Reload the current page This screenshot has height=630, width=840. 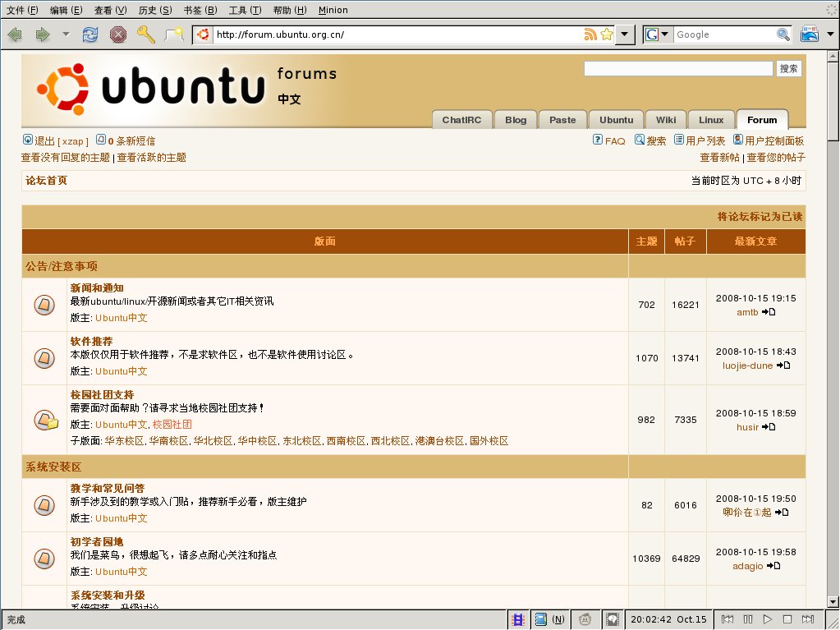pos(90,34)
